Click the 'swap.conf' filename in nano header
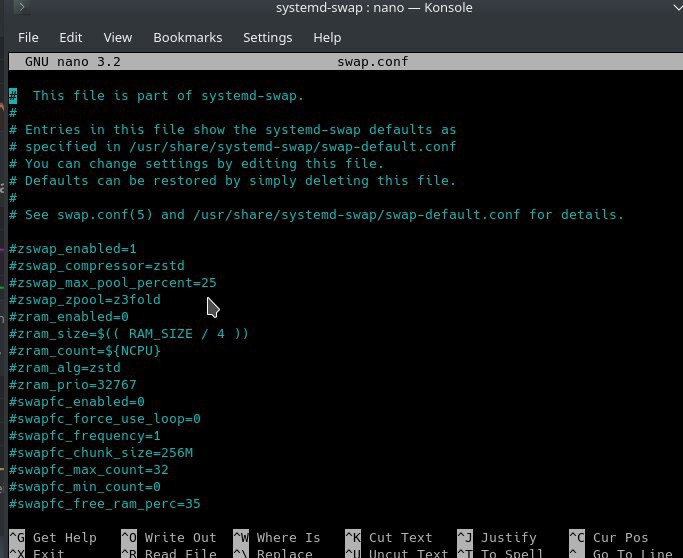Image resolution: width=683 pixels, height=558 pixels. (x=373, y=61)
